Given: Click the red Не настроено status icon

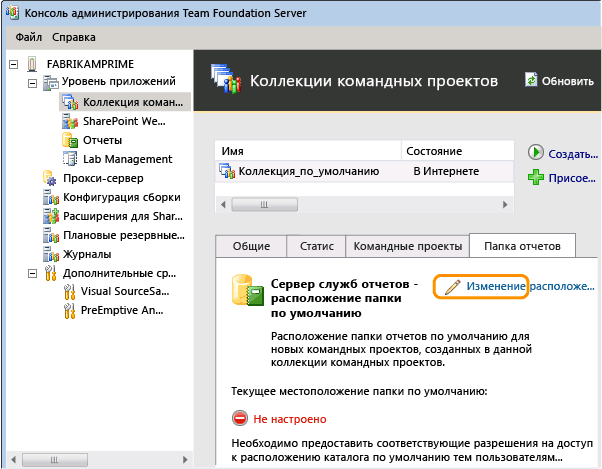Looking at the screenshot, I should tap(240, 418).
